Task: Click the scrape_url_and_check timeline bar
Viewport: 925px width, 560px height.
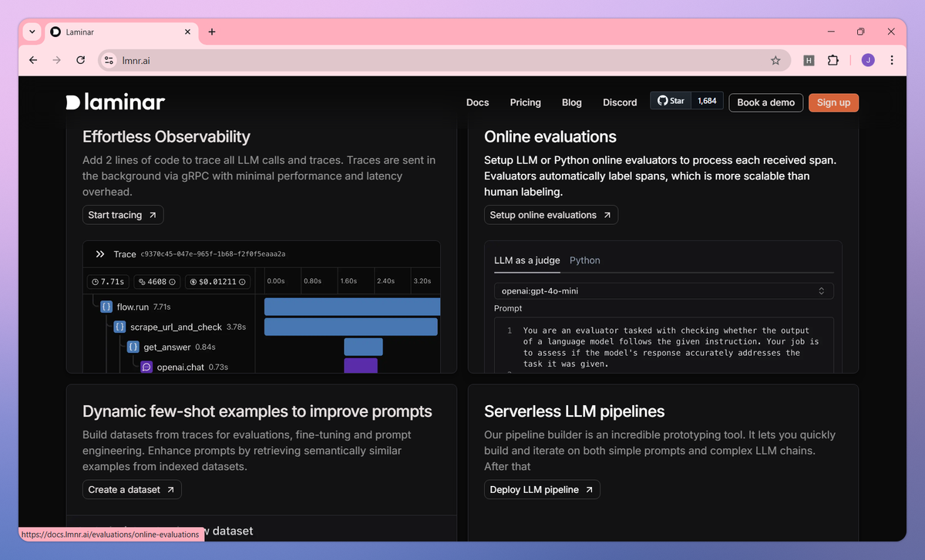Action: tap(351, 327)
